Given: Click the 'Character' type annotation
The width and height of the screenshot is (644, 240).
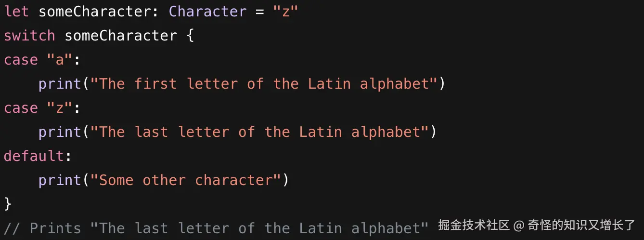Looking at the screenshot, I should tap(207, 12).
